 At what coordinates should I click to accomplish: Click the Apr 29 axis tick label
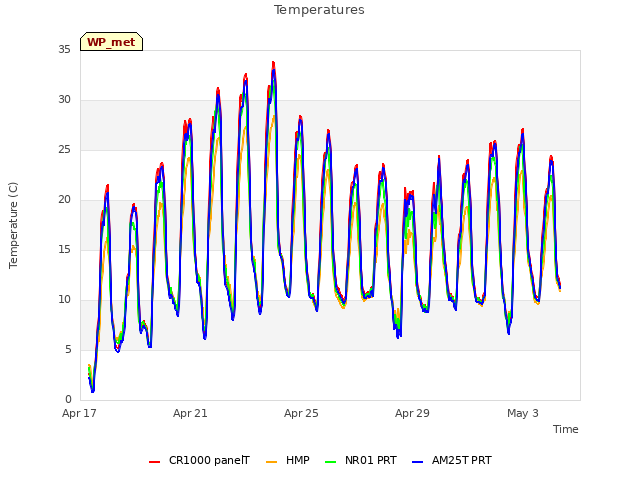click(412, 413)
